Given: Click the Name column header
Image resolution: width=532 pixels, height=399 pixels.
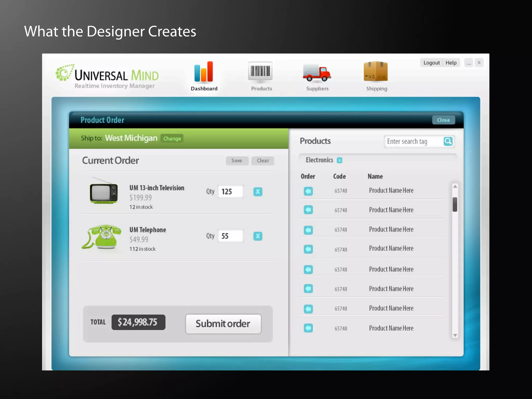Looking at the screenshot, I should (375, 176).
